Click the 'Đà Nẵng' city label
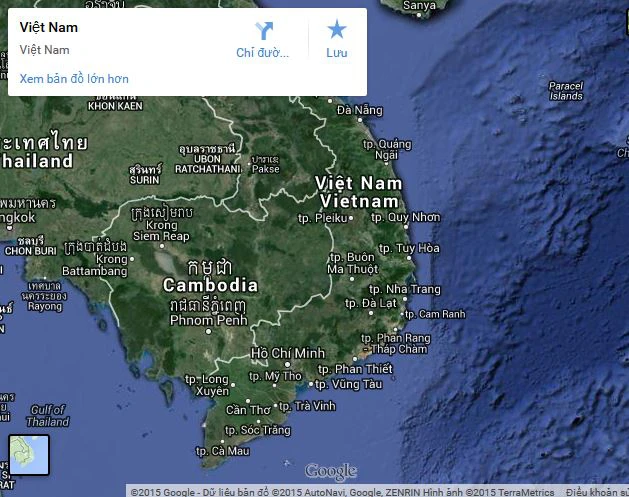629x497 pixels. pyautogui.click(x=360, y=110)
